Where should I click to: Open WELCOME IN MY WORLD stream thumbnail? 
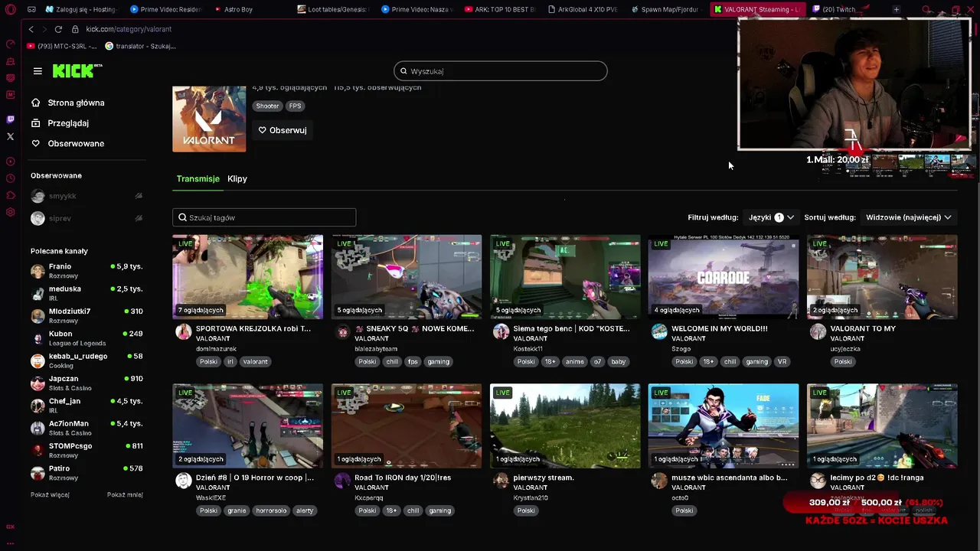tap(724, 277)
